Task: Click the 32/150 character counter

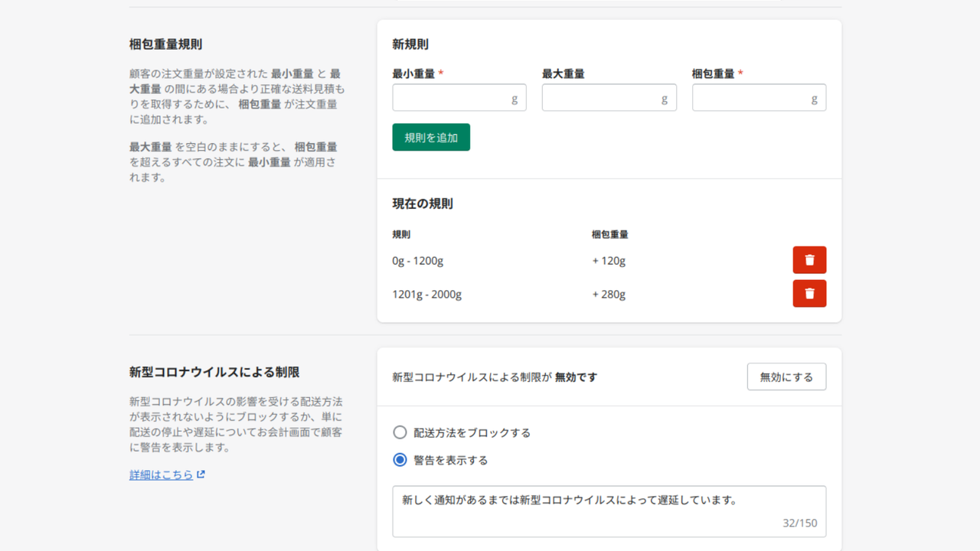Action: click(800, 523)
